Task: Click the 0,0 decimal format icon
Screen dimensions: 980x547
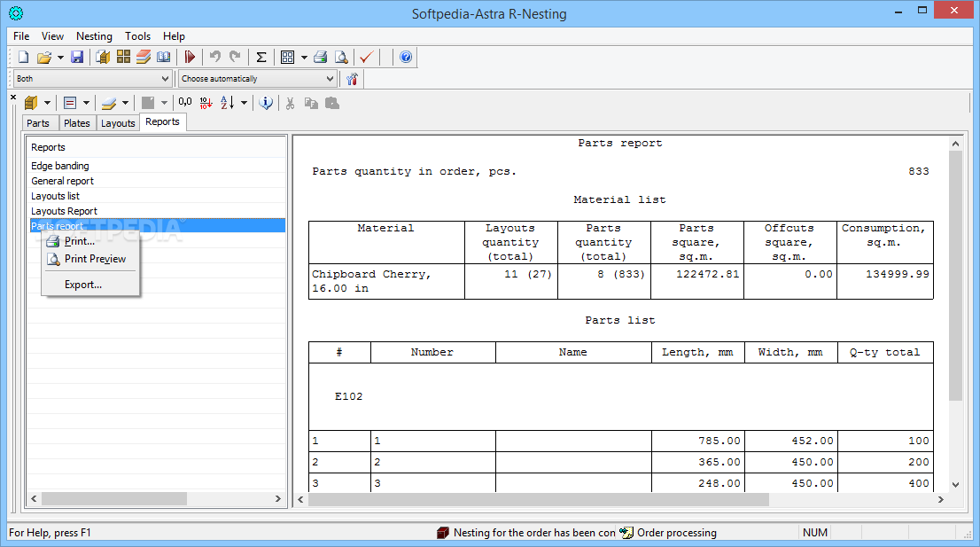Action: 185,102
